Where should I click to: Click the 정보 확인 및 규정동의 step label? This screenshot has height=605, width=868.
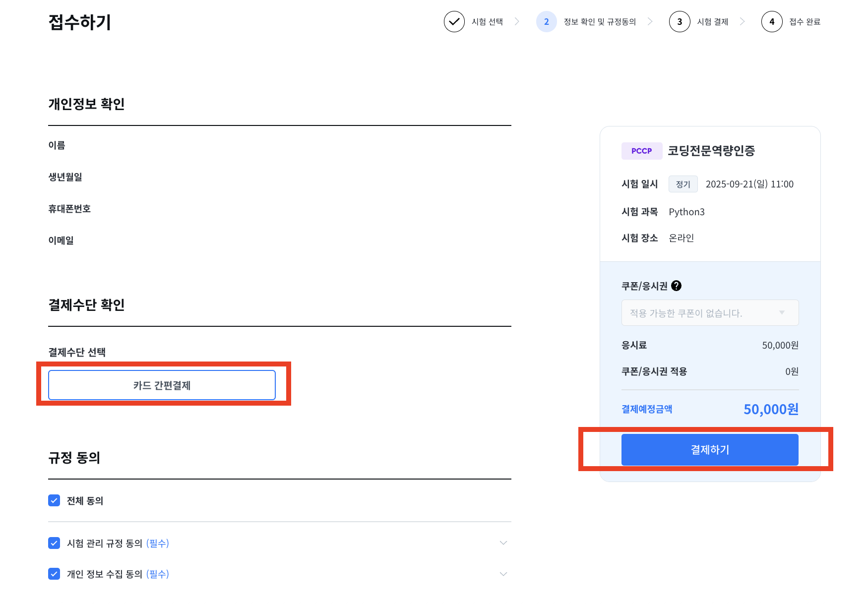[x=600, y=22]
